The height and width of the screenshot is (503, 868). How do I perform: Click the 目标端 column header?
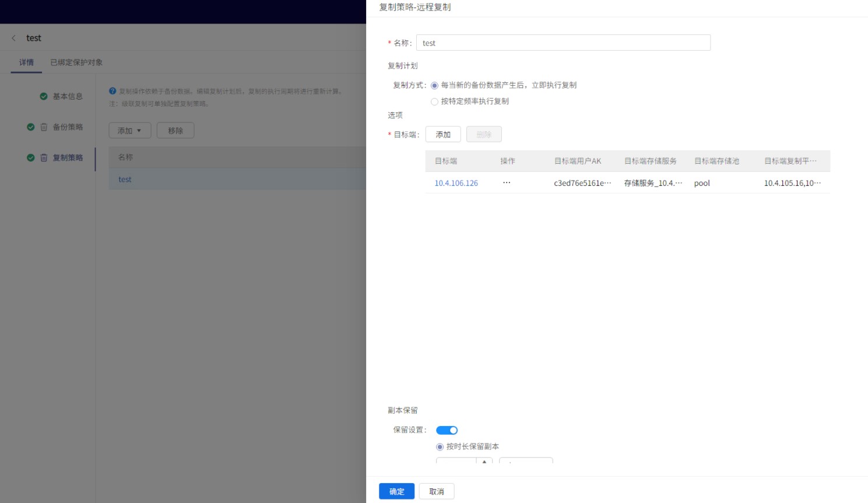pyautogui.click(x=446, y=161)
